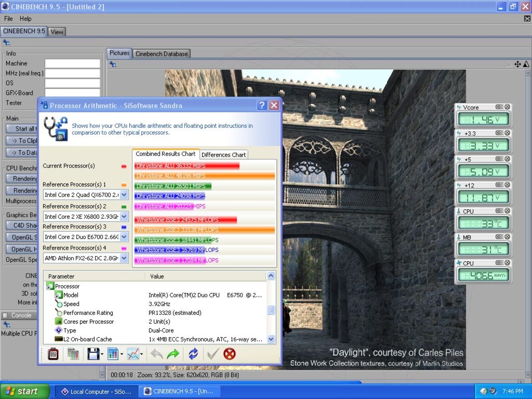
Task: Click the floppy disk save icon
Action: click(93, 354)
